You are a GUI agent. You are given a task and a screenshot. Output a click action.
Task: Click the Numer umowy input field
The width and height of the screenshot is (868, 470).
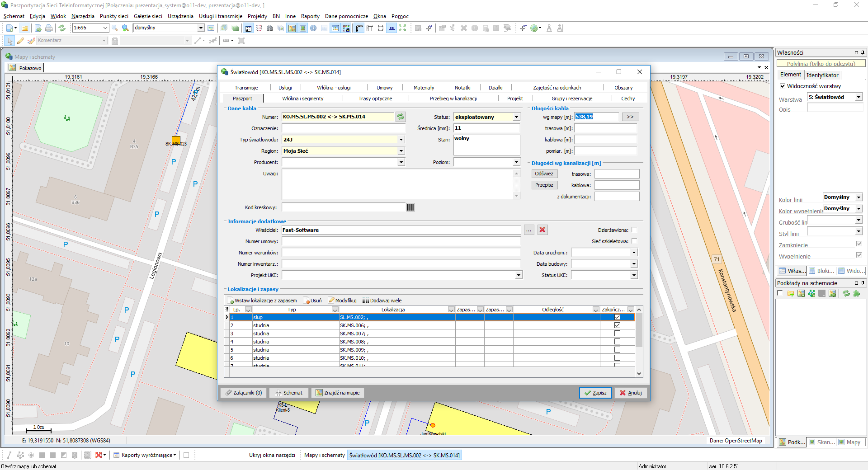[401, 241]
